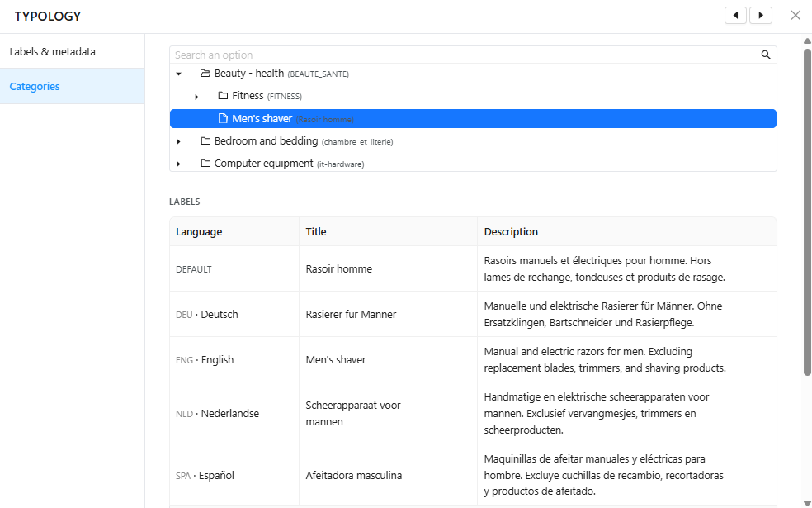
Task: Click the vertical scrollbar thumb
Action: pyautogui.click(x=807, y=211)
